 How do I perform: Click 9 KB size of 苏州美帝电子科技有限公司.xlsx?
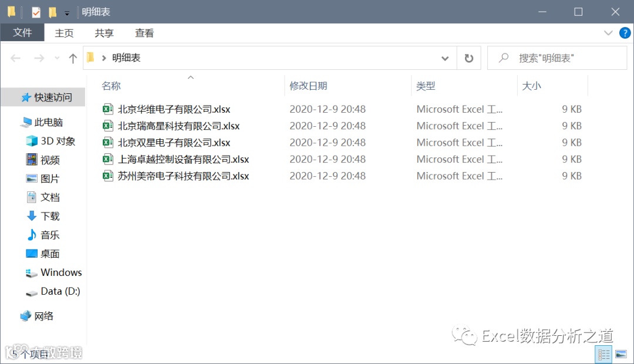click(x=572, y=176)
